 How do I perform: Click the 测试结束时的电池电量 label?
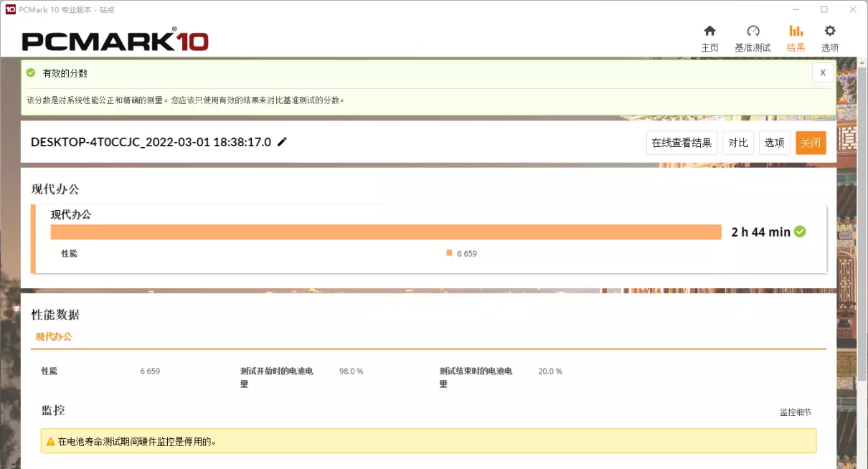pos(476,377)
